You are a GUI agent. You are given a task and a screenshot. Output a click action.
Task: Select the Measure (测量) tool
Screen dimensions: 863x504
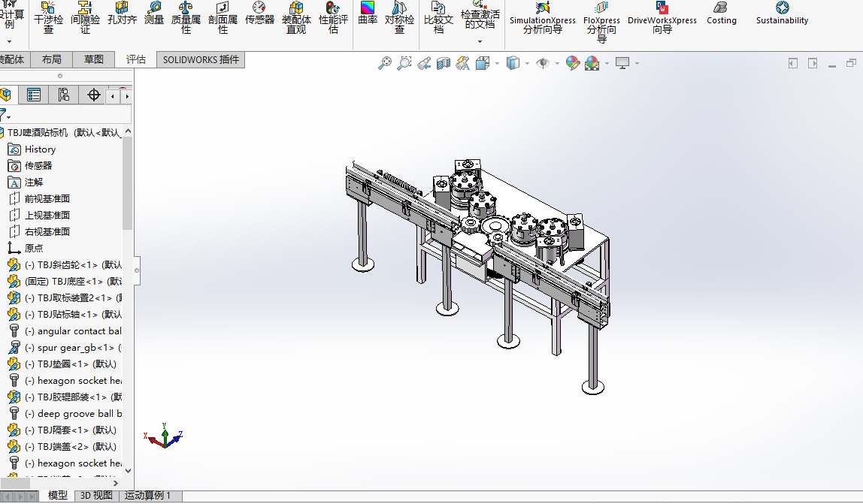[154, 14]
